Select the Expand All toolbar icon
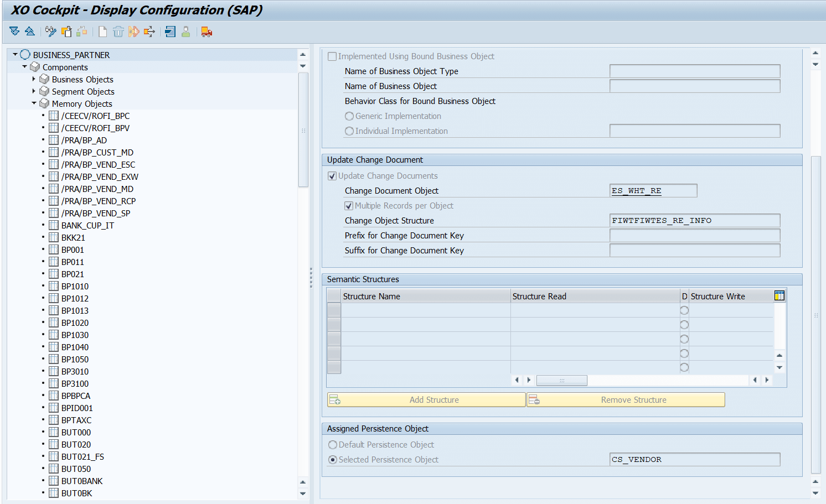 point(14,32)
